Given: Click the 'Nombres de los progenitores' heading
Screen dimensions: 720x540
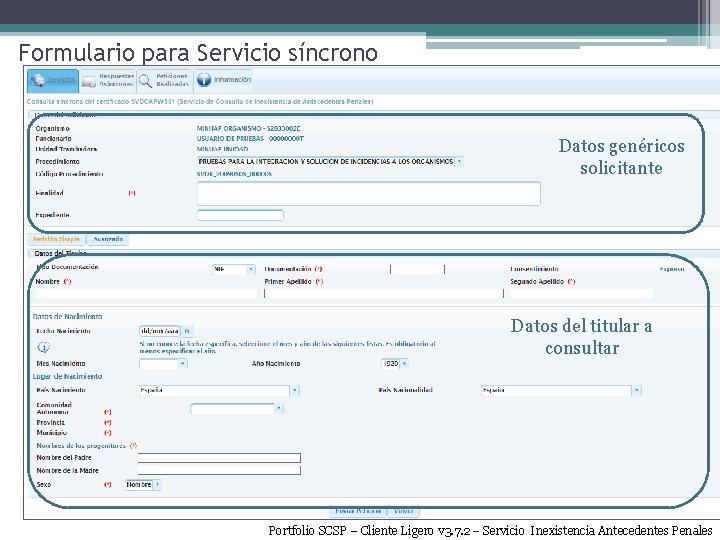Looking at the screenshot, I should (81, 446).
